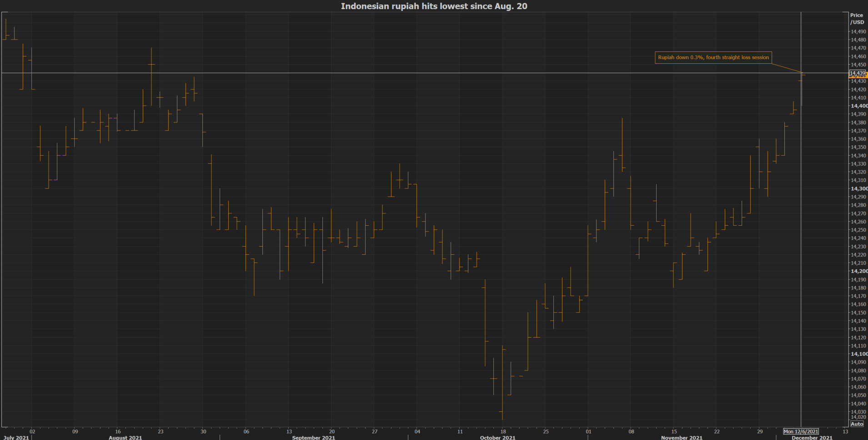Click the '15' date tick label
Viewport: 868px width, 440px height.
point(674,431)
